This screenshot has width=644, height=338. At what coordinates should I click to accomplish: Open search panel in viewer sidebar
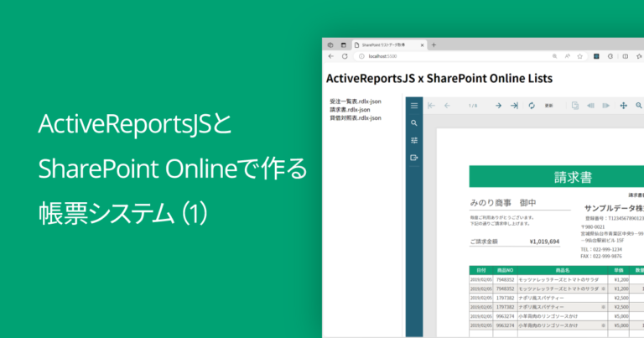pyautogui.click(x=414, y=122)
